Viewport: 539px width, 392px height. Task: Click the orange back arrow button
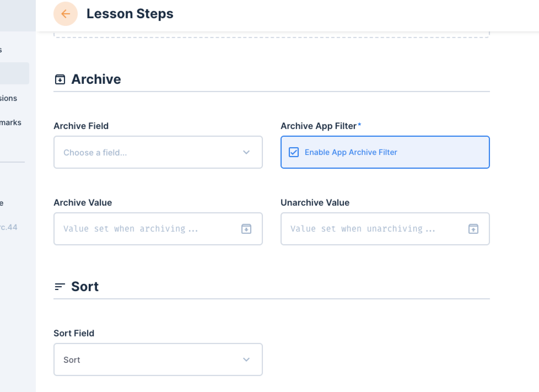[x=66, y=14]
